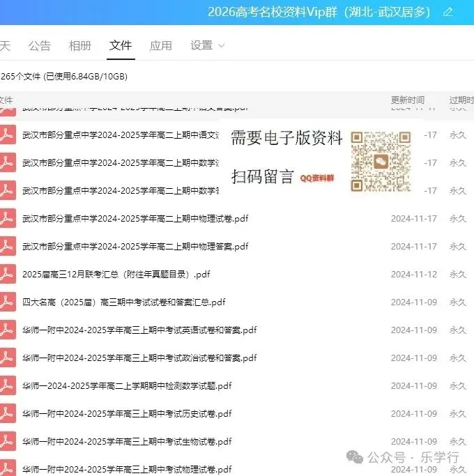Click PDF icon of 华师一附中物理试卷
Viewport: 474px width, 476px height.
click(7, 468)
